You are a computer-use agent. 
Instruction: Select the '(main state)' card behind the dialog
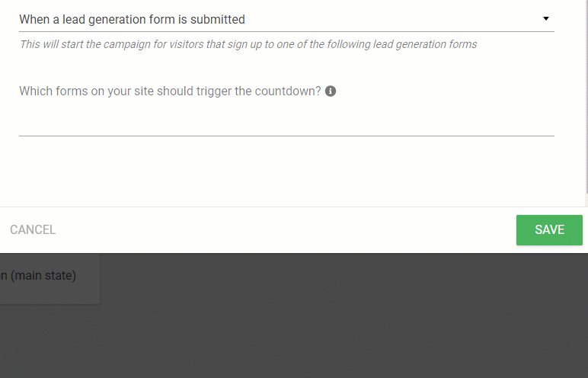[50, 278]
